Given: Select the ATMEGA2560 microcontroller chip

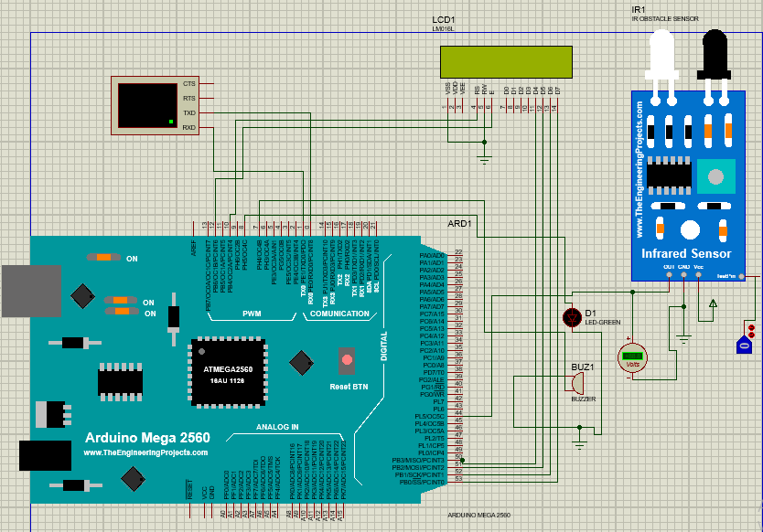Looking at the screenshot, I should tap(228, 373).
